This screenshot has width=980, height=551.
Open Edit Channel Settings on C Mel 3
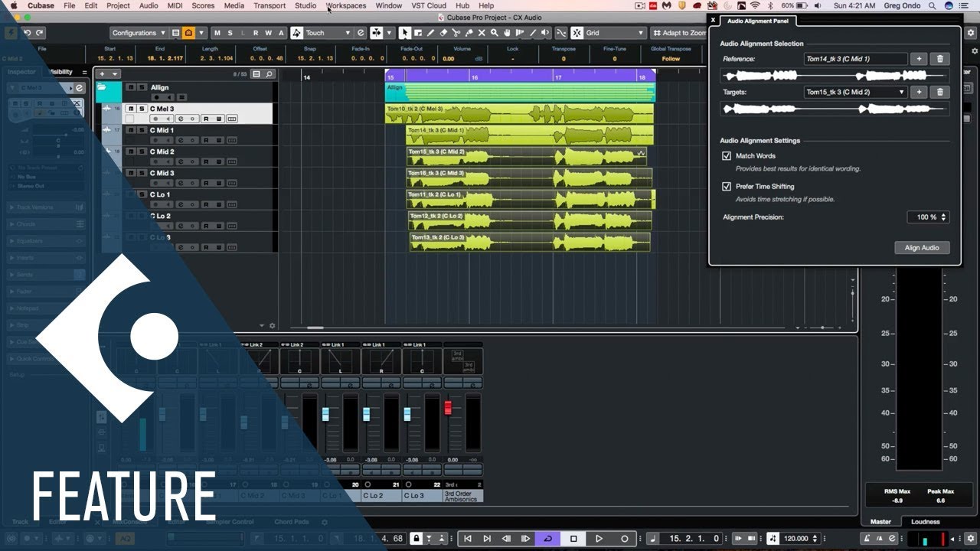pyautogui.click(x=181, y=119)
